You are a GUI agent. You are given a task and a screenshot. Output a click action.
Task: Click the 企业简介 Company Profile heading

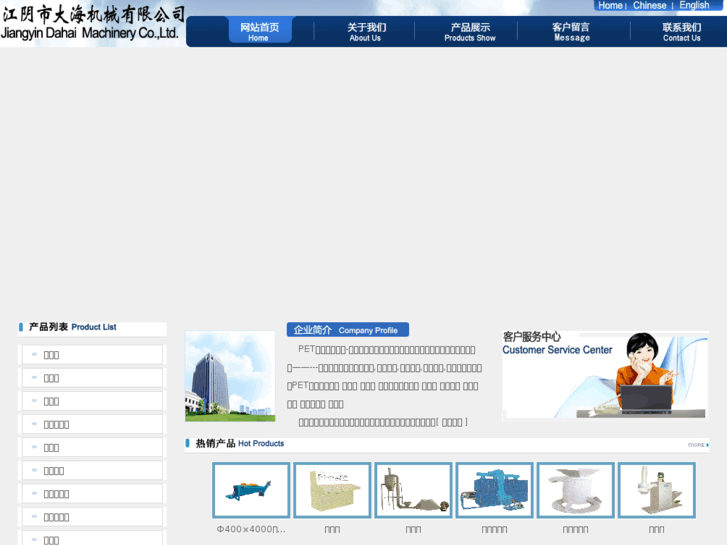(348, 330)
